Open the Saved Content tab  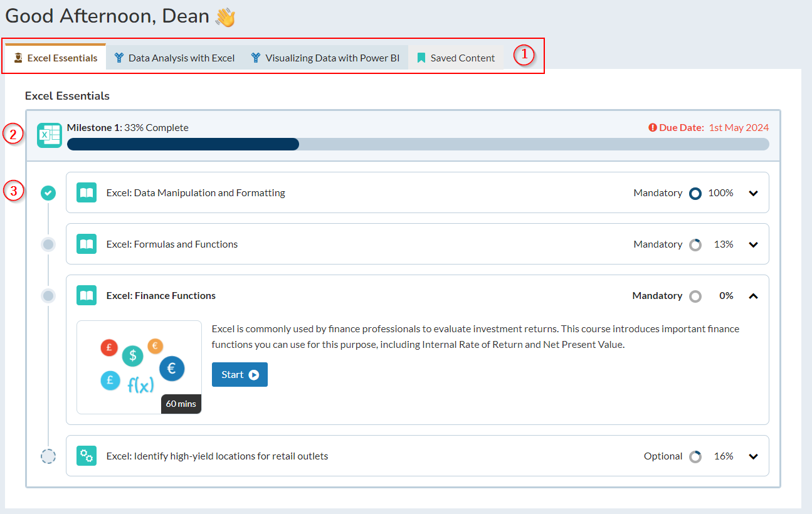tap(456, 58)
